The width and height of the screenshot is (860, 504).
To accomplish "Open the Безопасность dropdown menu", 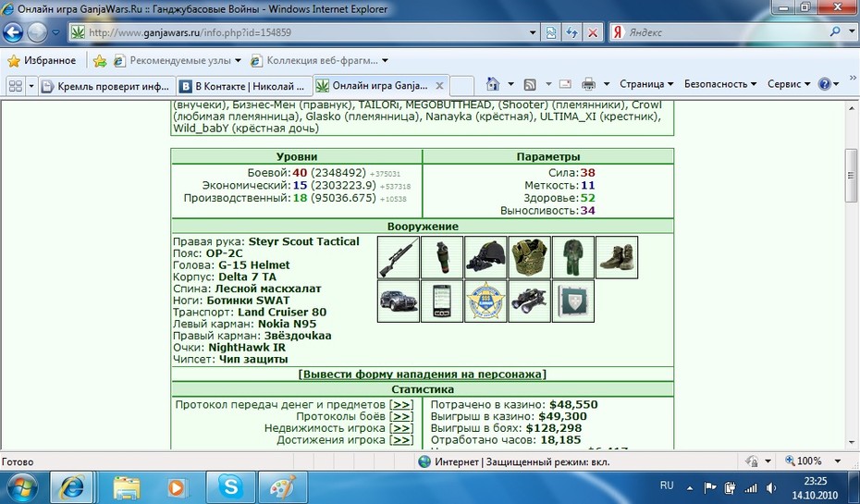I will pyautogui.click(x=720, y=84).
